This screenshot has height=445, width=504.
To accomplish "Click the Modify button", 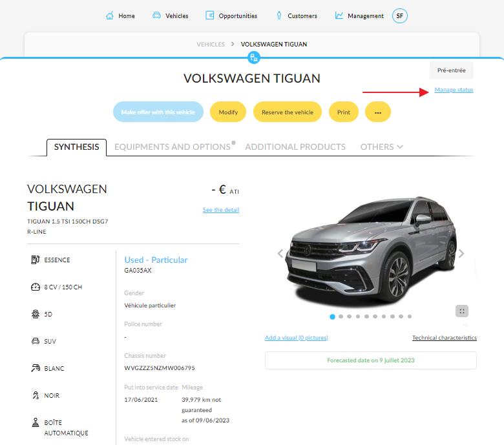I will [x=228, y=112].
